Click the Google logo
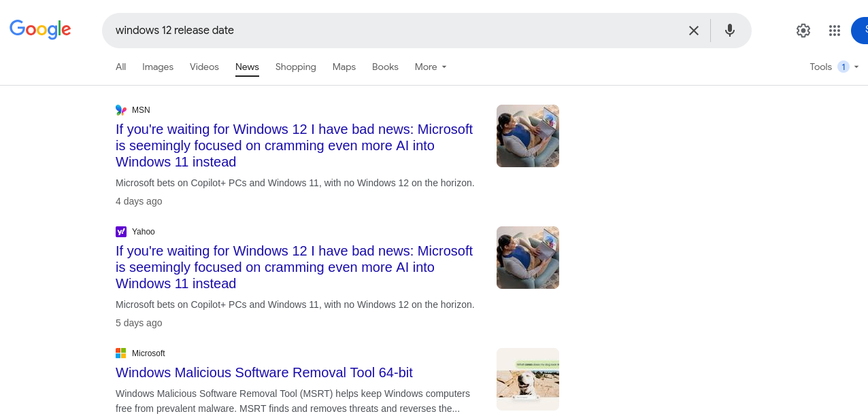This screenshot has width=868, height=418. tap(40, 29)
